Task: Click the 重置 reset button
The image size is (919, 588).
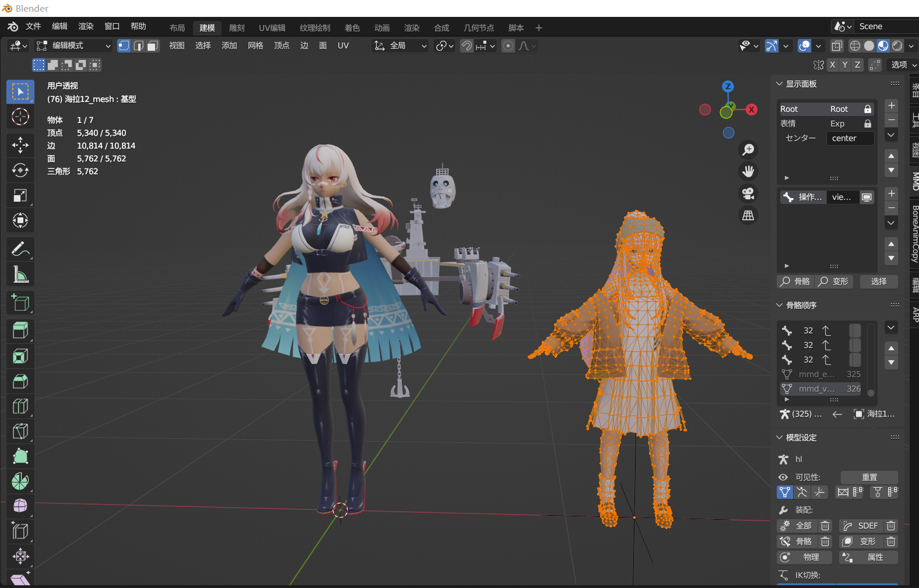Action: tap(869, 477)
